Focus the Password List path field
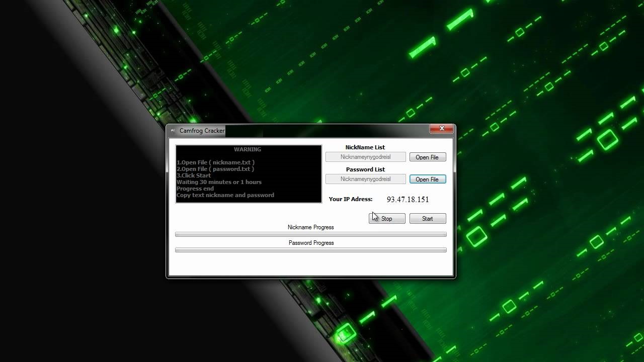The height and width of the screenshot is (362, 644). pyautogui.click(x=366, y=179)
